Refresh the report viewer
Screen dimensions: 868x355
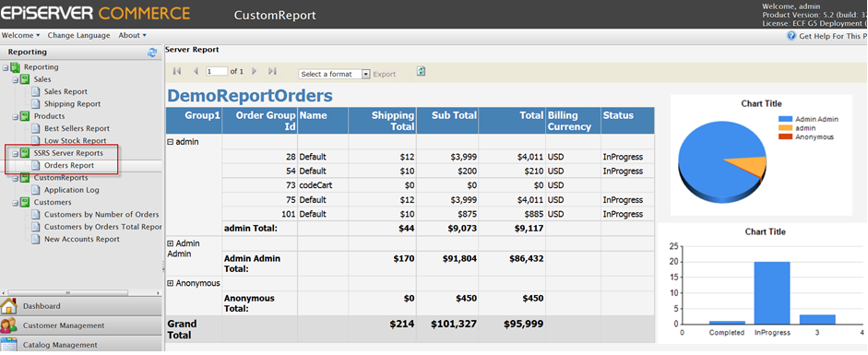pos(421,71)
